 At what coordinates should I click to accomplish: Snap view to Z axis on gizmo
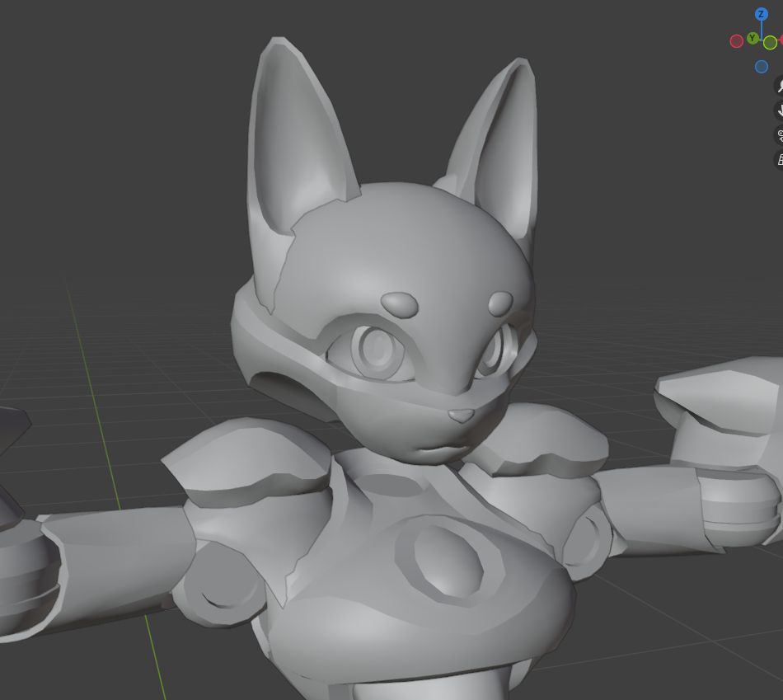click(761, 14)
